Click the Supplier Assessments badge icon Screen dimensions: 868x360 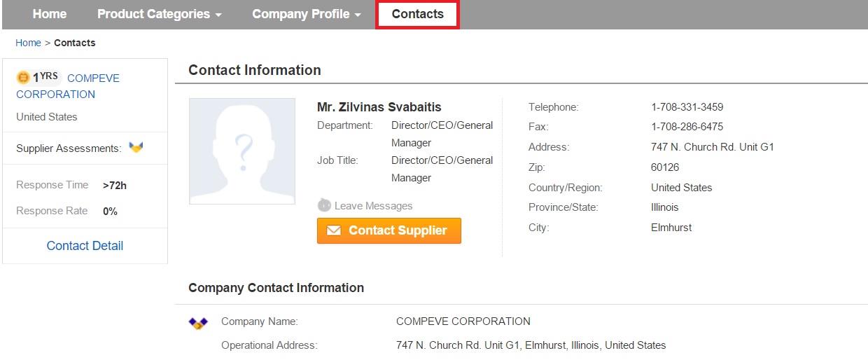click(x=136, y=147)
